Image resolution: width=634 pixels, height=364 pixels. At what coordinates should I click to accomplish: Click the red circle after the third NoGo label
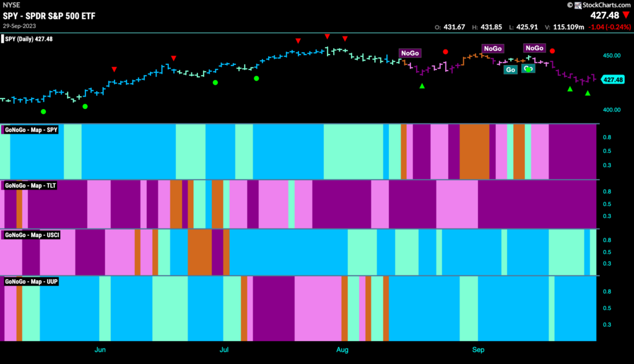[552, 51]
